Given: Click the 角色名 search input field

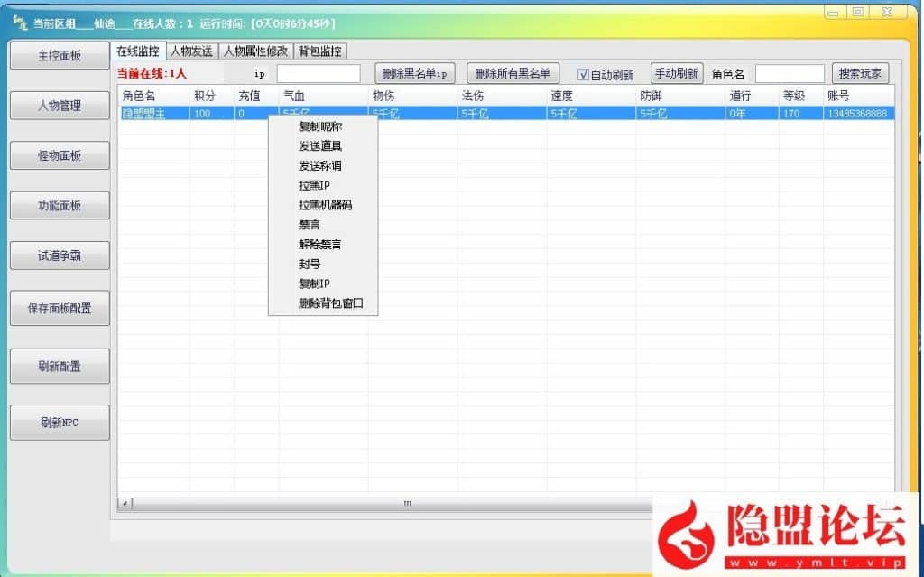Looking at the screenshot, I should [790, 74].
